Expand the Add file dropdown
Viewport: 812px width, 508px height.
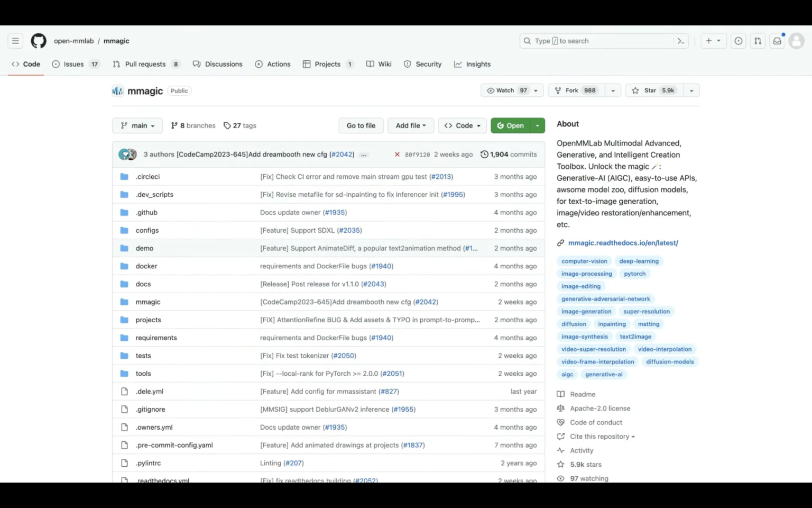click(x=410, y=125)
